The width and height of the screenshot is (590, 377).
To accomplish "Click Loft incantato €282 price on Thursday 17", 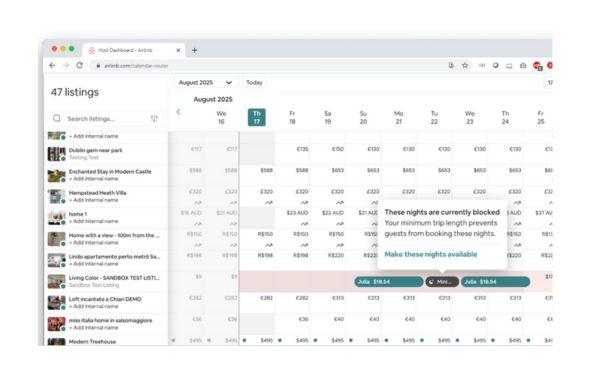I will (x=266, y=298).
